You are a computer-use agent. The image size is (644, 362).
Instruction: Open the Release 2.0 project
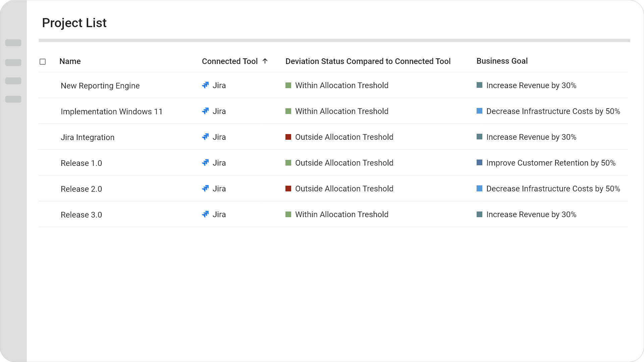(82, 189)
